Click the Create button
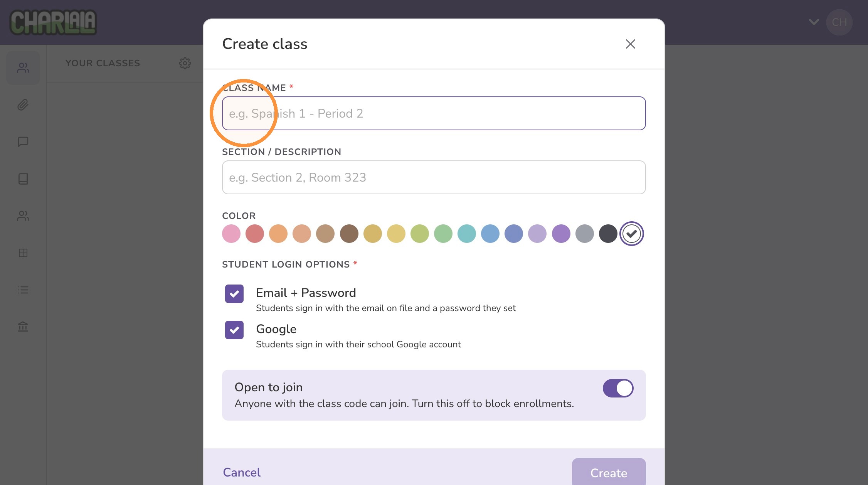This screenshot has width=868, height=485. pyautogui.click(x=609, y=473)
